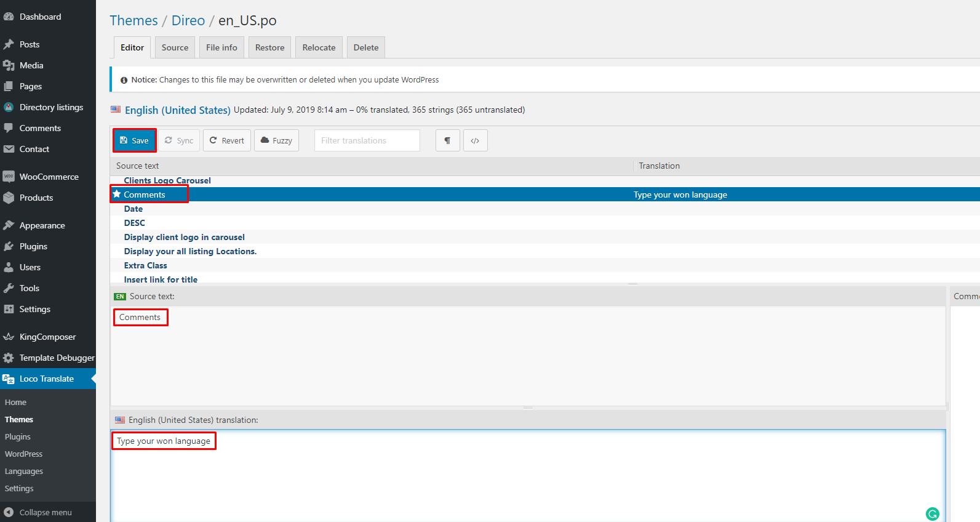Viewport: 980px width, 522px height.
Task: Click the WooCommerce logo icon
Action: (9, 177)
